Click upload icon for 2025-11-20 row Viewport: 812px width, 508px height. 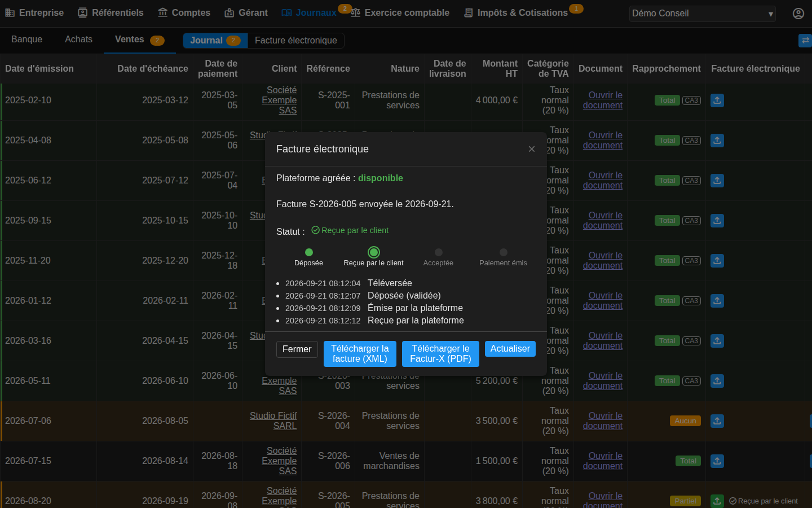pos(717,261)
